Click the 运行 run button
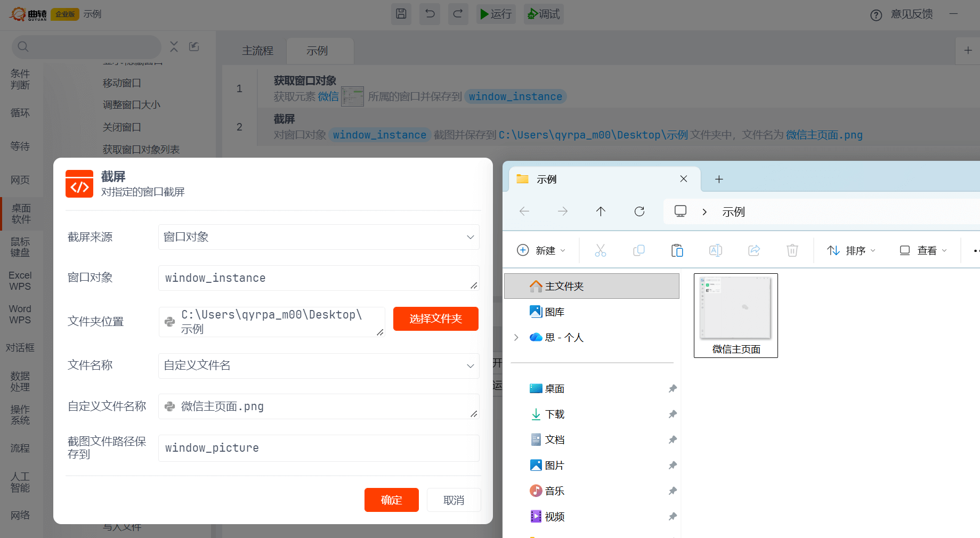Viewport: 980px width, 538px height. [495, 14]
